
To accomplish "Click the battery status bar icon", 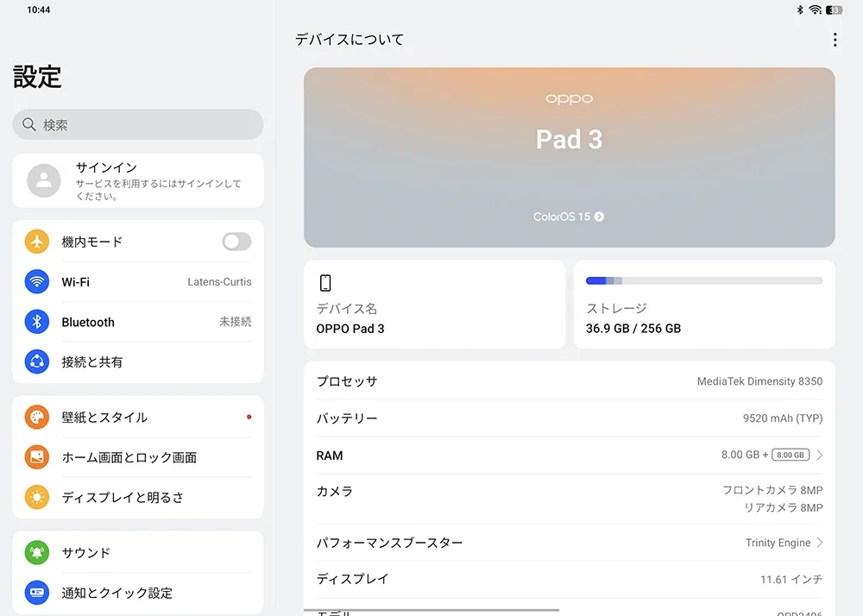I will coord(834,9).
